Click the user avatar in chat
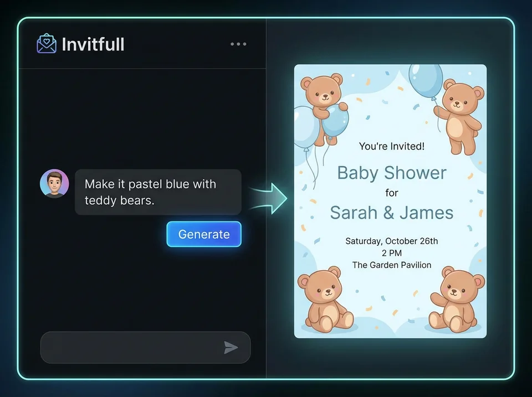Image resolution: width=532 pixels, height=397 pixels. click(x=54, y=183)
